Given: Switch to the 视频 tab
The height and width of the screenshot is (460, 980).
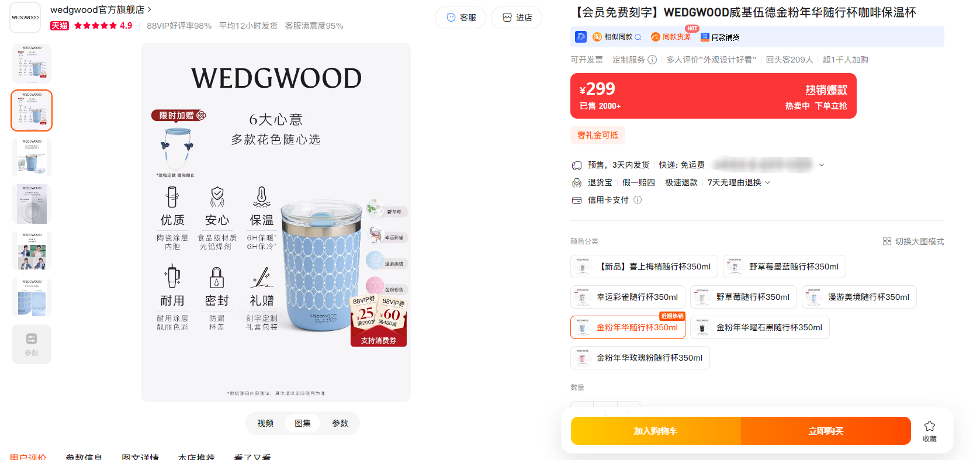Looking at the screenshot, I should [x=265, y=423].
